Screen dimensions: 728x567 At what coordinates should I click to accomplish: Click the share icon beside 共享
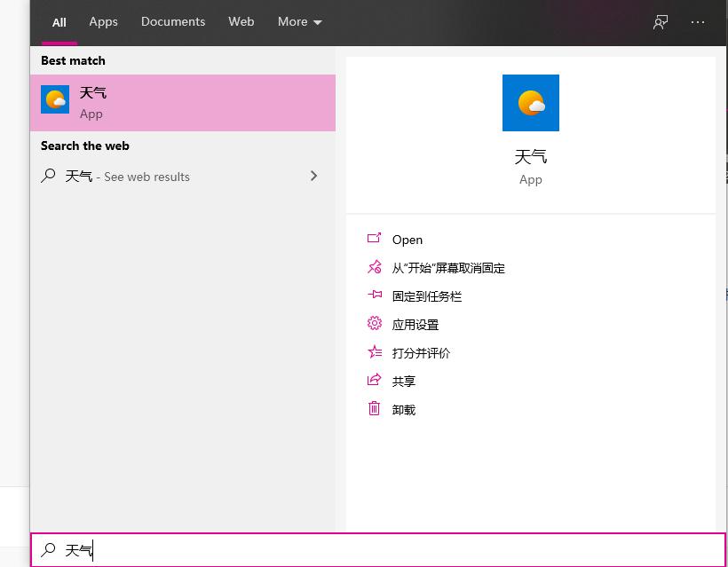click(374, 381)
